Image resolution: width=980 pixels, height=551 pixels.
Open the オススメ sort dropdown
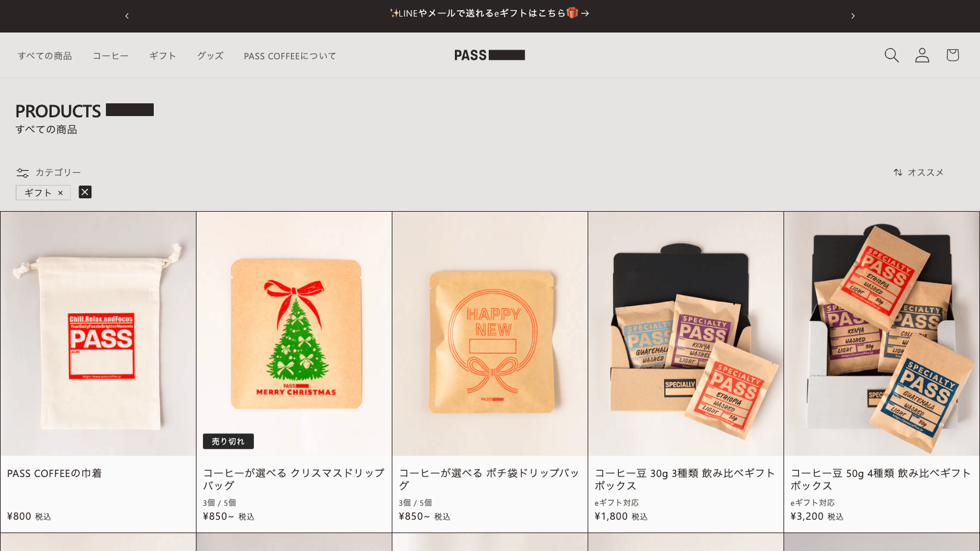(x=918, y=172)
